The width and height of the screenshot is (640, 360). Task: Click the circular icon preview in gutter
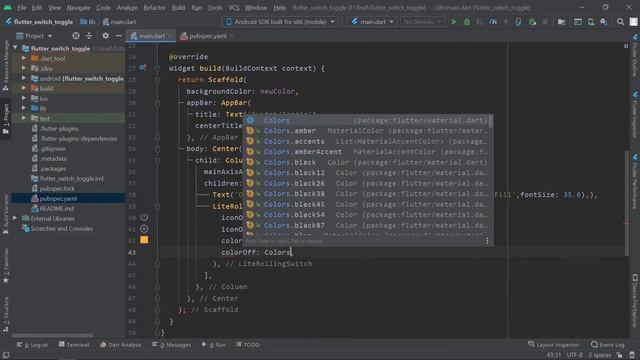[x=144, y=229]
